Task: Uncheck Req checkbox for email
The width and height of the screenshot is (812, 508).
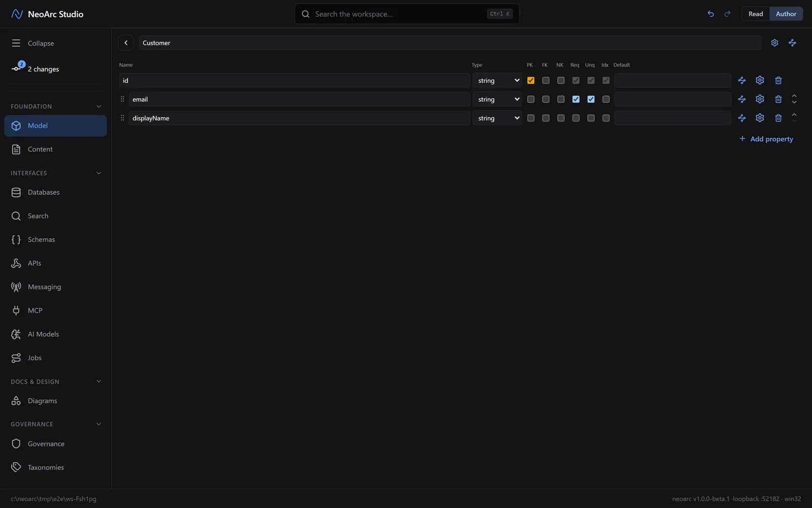Action: coord(576,99)
